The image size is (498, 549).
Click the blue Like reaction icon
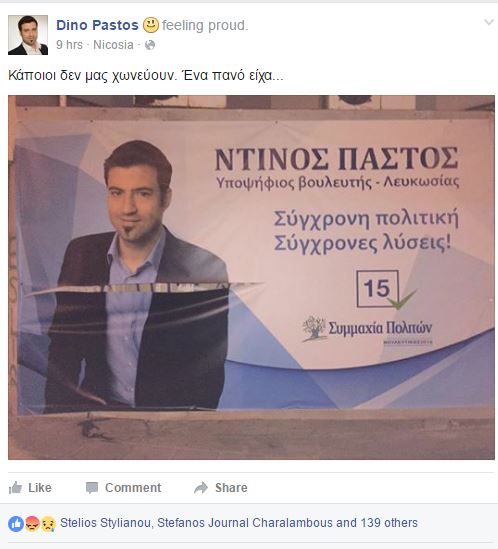[x=16, y=524]
